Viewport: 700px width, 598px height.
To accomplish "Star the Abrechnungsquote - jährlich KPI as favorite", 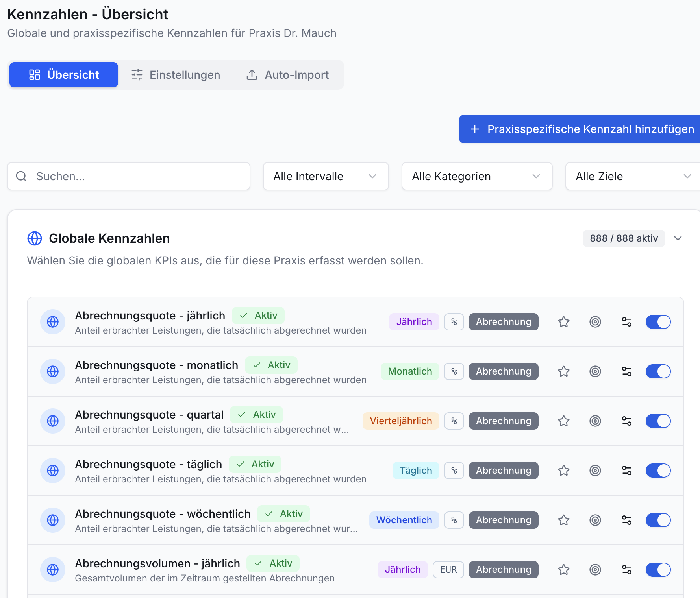I will 564,322.
